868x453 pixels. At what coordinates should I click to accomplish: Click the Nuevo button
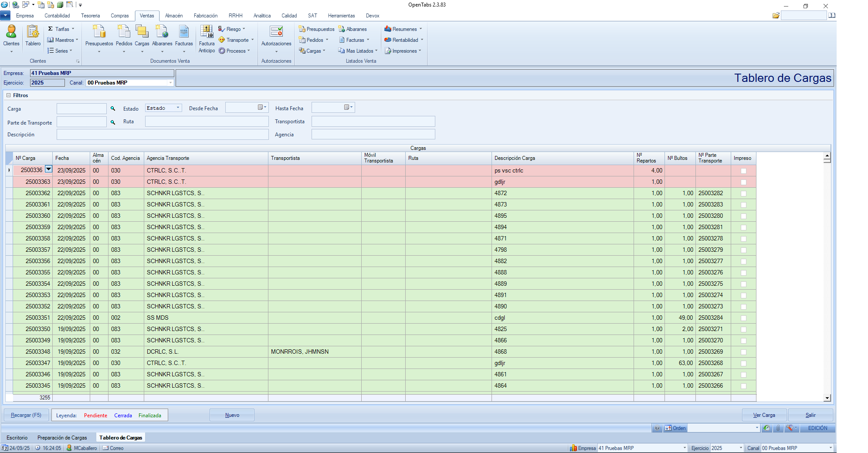[232, 415]
